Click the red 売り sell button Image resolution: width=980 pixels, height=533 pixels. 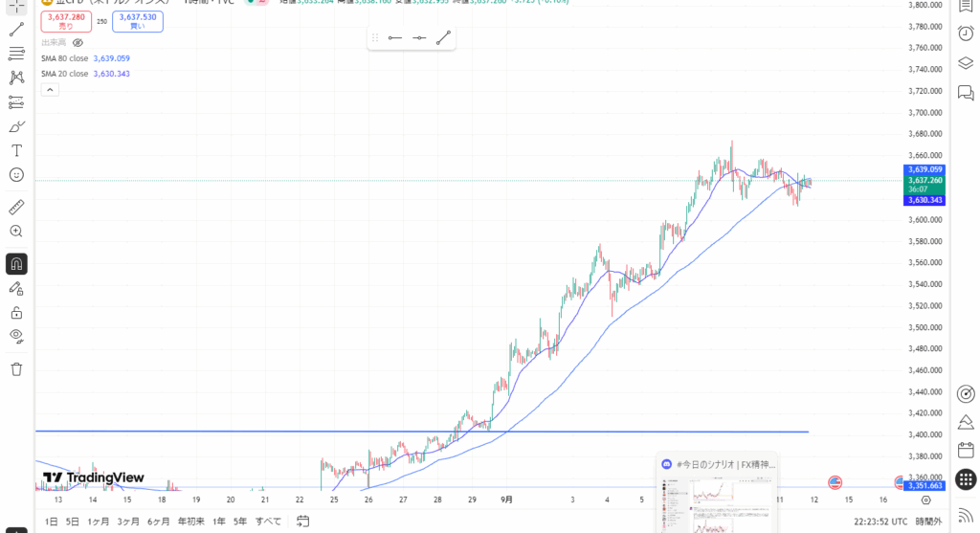66,21
